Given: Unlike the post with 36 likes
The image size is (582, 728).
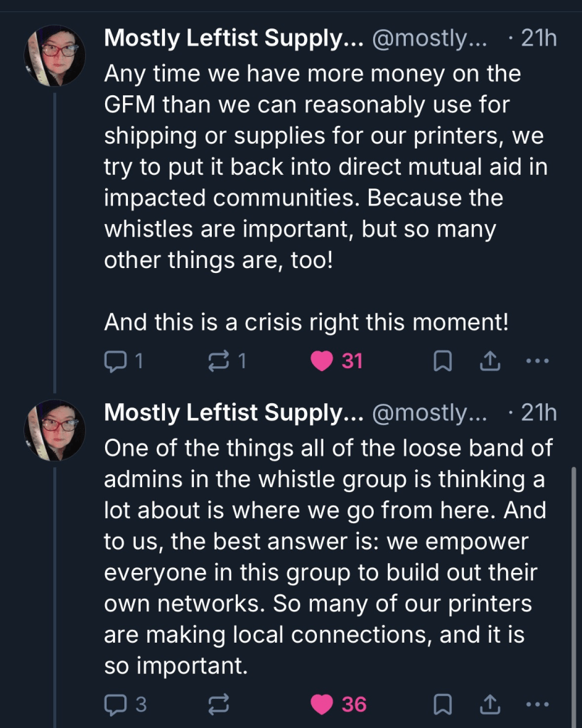Looking at the screenshot, I should point(323,704).
